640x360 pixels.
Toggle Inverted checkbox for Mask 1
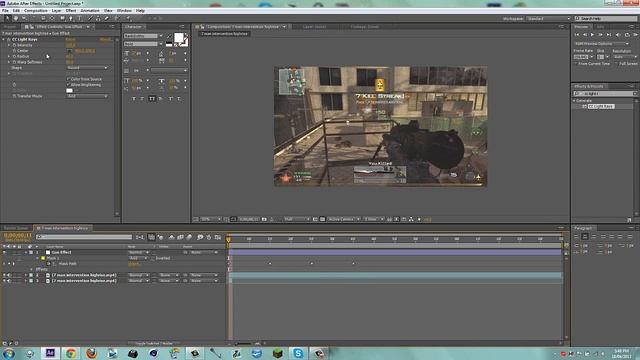click(153, 258)
